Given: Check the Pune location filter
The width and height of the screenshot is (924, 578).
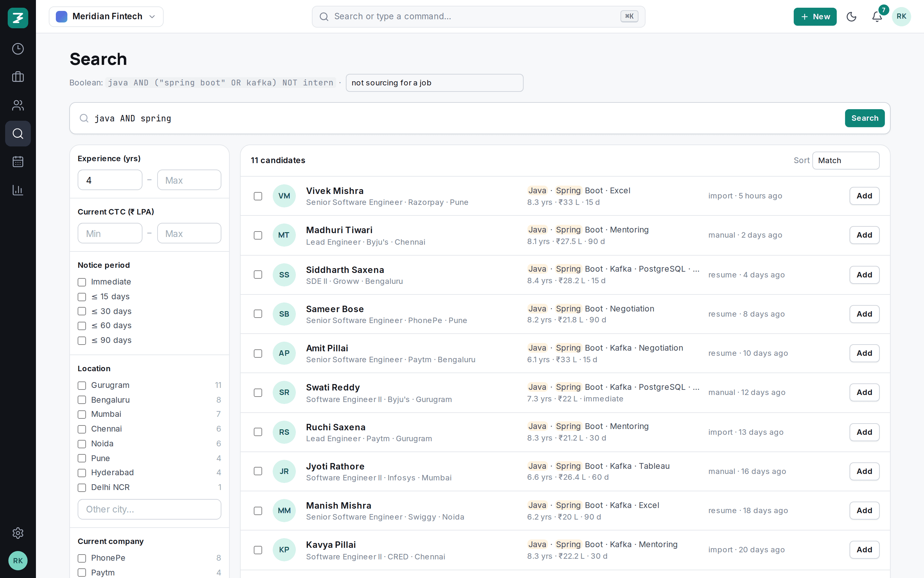Looking at the screenshot, I should tap(82, 458).
